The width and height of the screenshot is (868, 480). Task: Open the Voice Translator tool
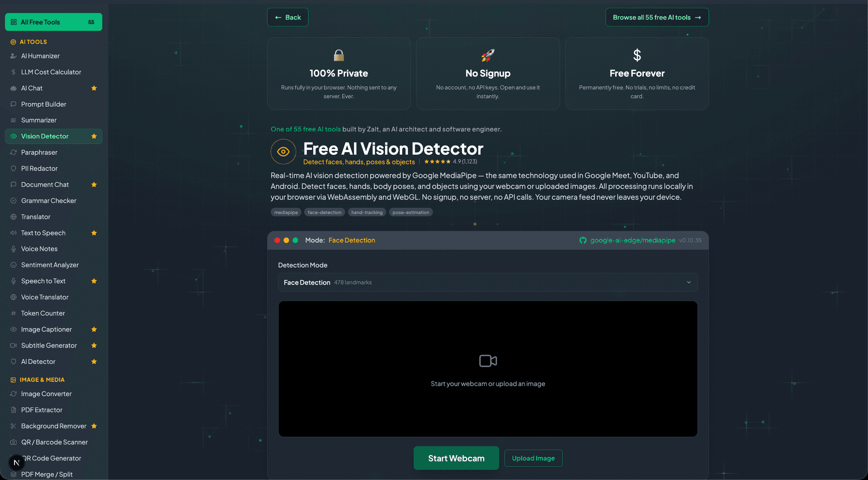(x=53, y=297)
